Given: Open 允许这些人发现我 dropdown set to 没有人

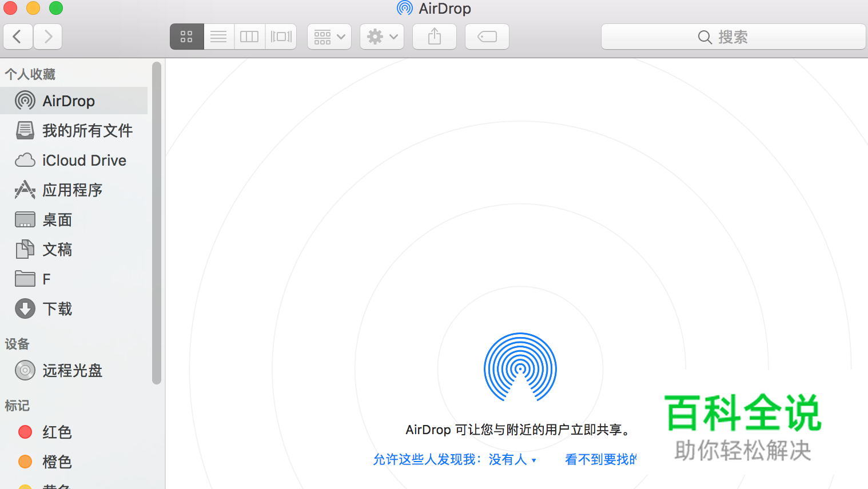Looking at the screenshot, I should click(x=455, y=459).
